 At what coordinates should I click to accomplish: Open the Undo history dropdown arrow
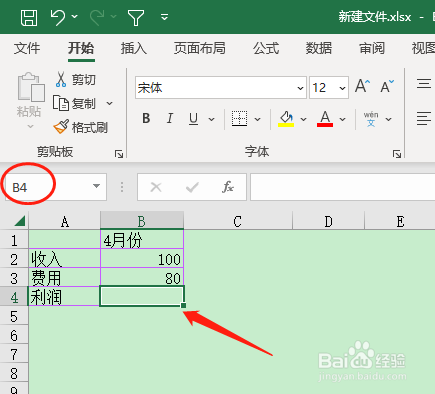point(75,16)
